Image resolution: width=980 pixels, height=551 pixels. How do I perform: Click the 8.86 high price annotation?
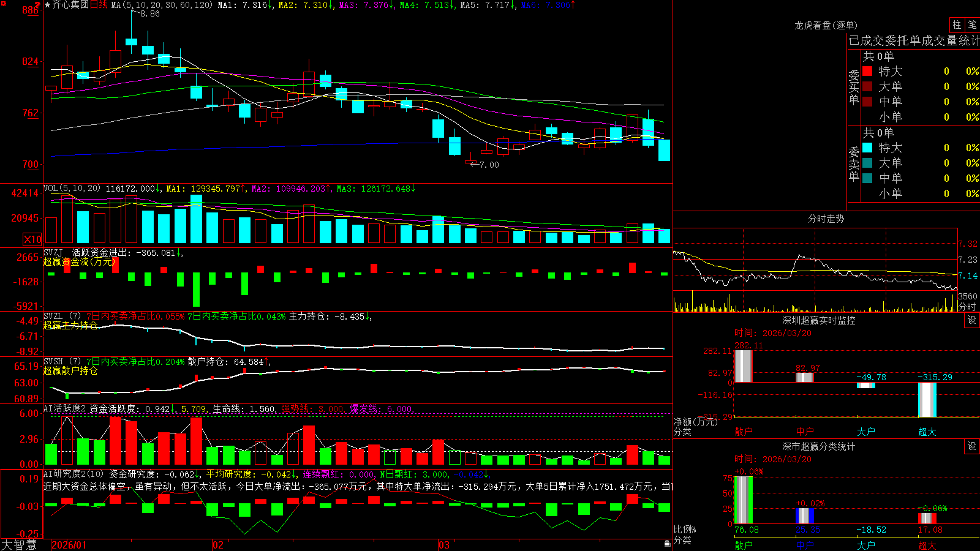coord(149,13)
